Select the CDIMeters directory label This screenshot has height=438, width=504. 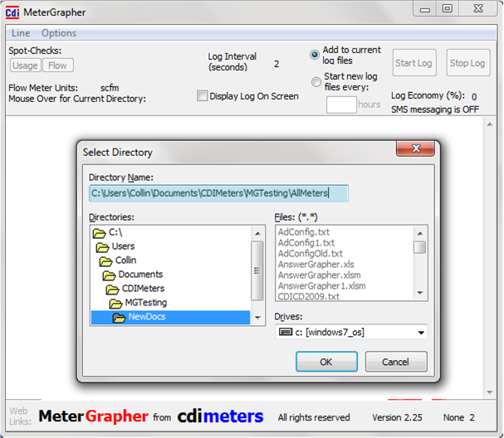click(143, 289)
